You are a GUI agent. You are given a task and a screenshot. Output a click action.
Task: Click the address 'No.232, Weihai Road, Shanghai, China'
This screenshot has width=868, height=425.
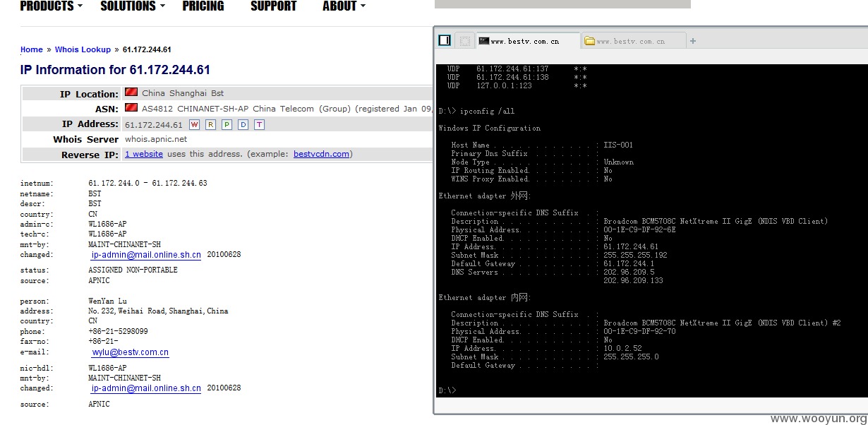(158, 311)
